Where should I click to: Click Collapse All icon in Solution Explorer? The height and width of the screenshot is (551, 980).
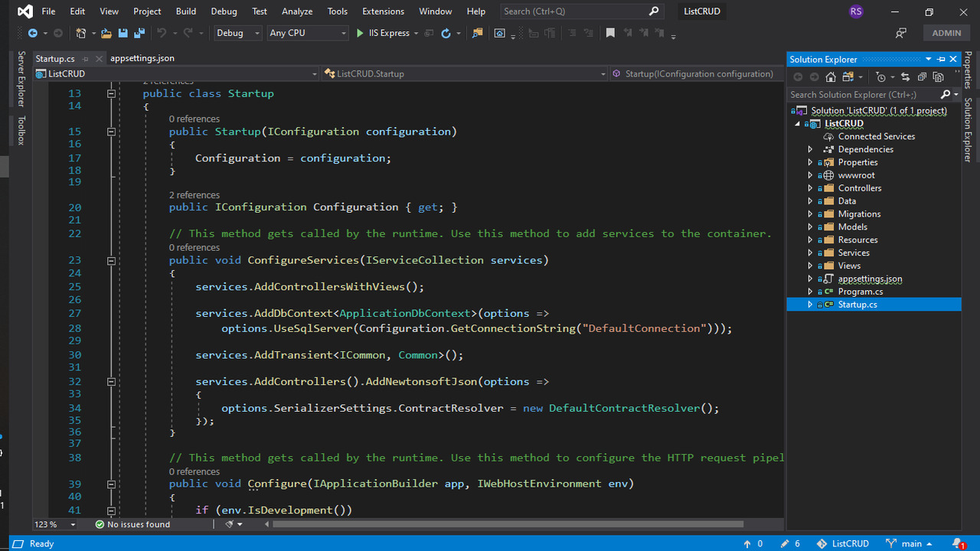coord(922,77)
